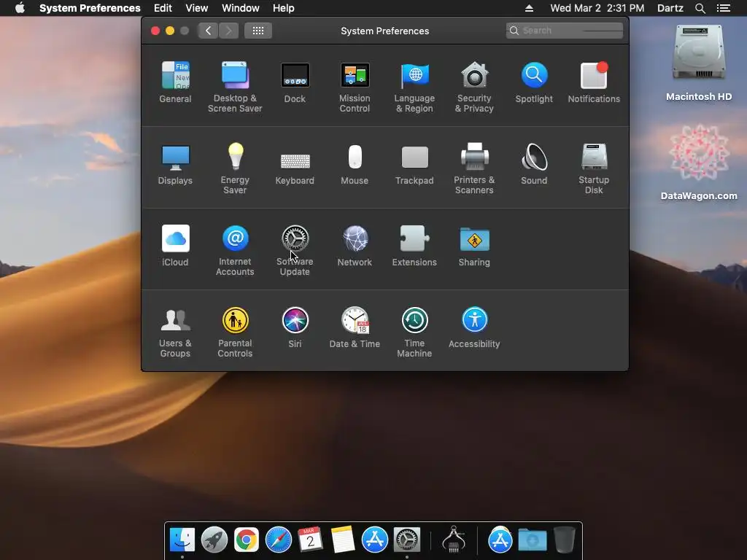
Task: Click the eject icon in menu bar
Action: (529, 8)
